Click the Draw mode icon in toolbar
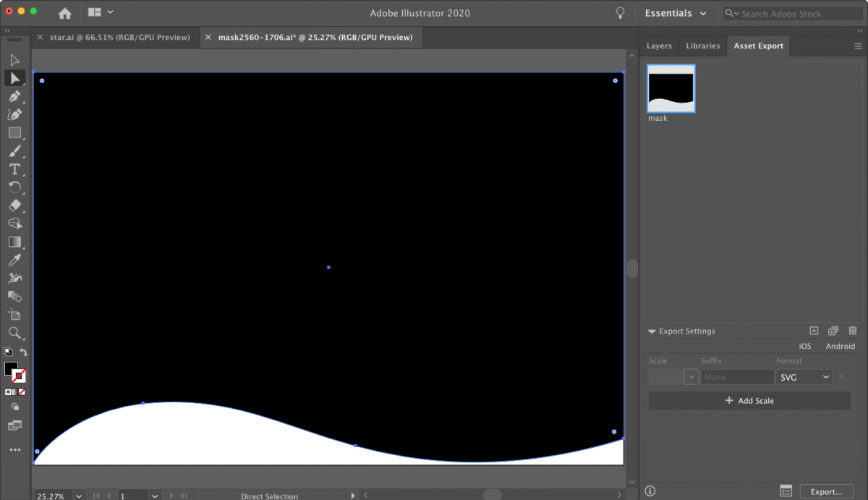Screen dimensions: 868x500 tap(14, 407)
